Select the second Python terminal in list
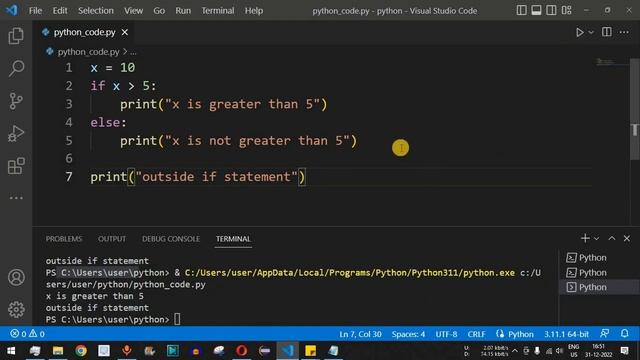This screenshot has height=360, width=640. pyautogui.click(x=598, y=272)
